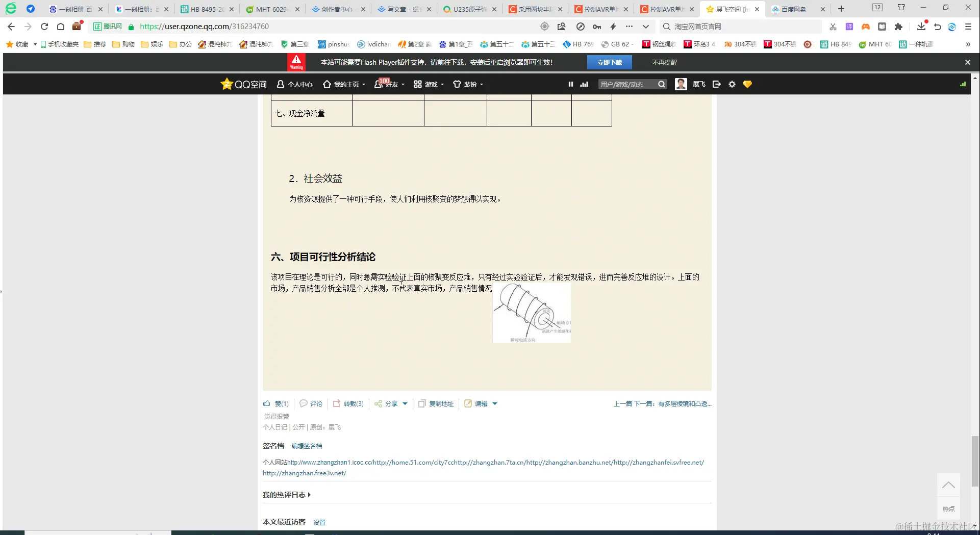Screen dimensions: 980x535
Task: Open the 编辑 edit dropdown arrow
Action: pyautogui.click(x=494, y=403)
